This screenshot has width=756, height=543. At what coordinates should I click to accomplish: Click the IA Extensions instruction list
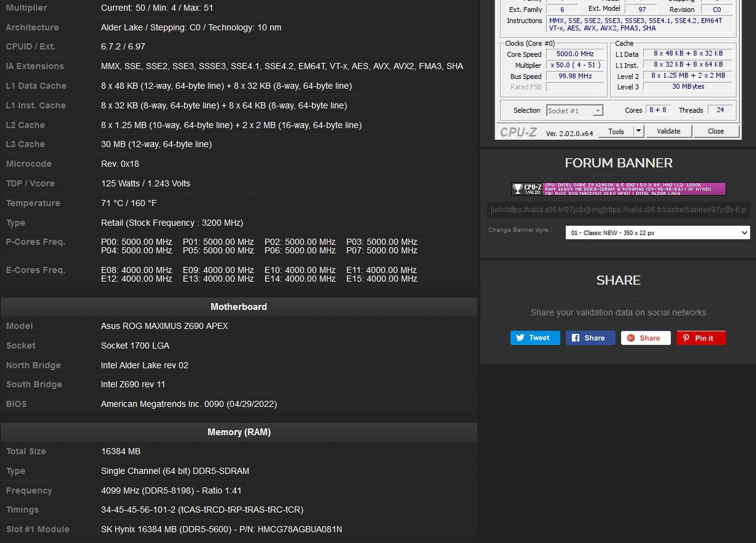point(282,66)
